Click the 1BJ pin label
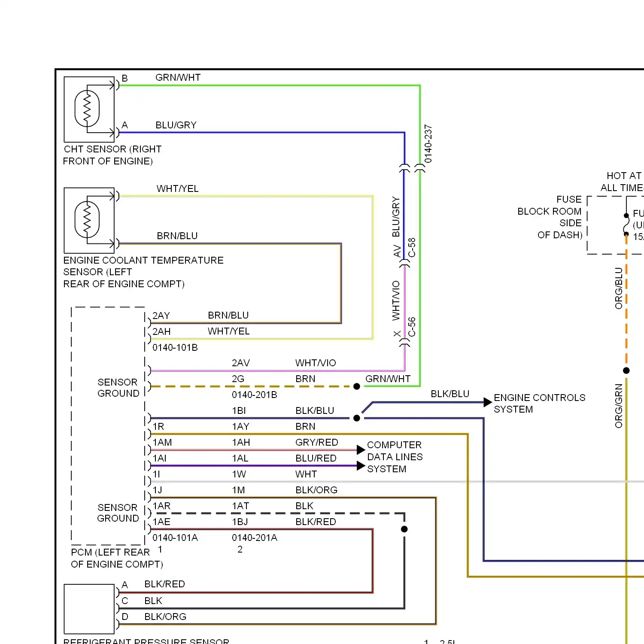The image size is (644, 644). pos(240,522)
